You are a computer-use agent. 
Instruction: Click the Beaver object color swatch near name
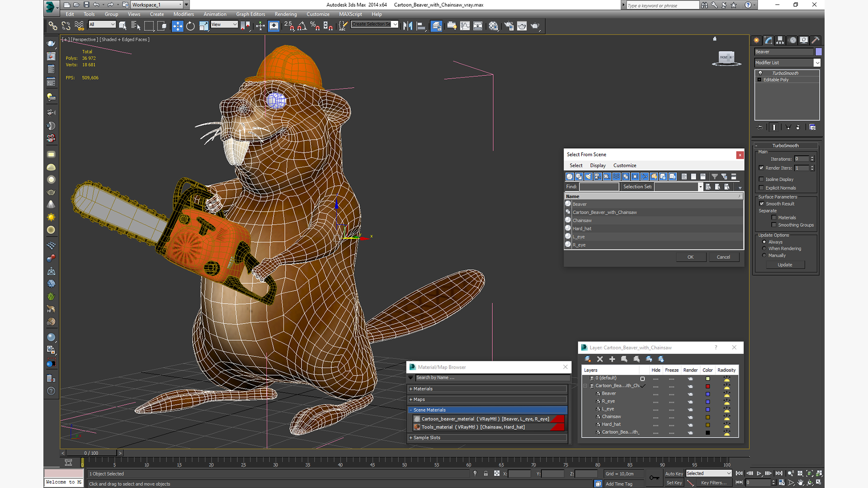click(819, 52)
